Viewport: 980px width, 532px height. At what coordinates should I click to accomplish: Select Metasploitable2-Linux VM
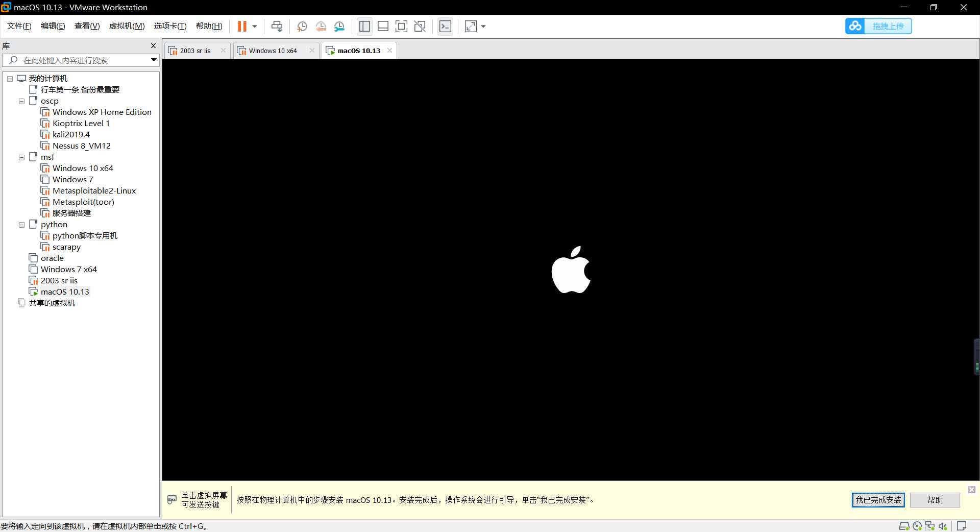point(94,190)
